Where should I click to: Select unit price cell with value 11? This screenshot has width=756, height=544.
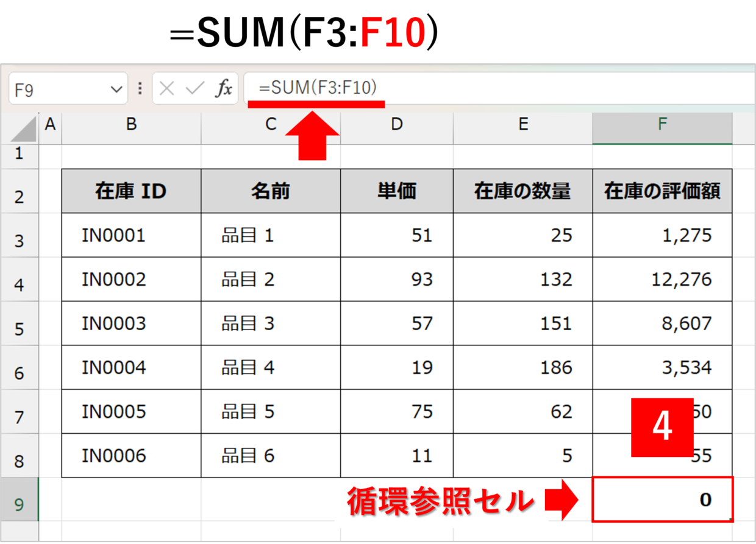pos(397,455)
